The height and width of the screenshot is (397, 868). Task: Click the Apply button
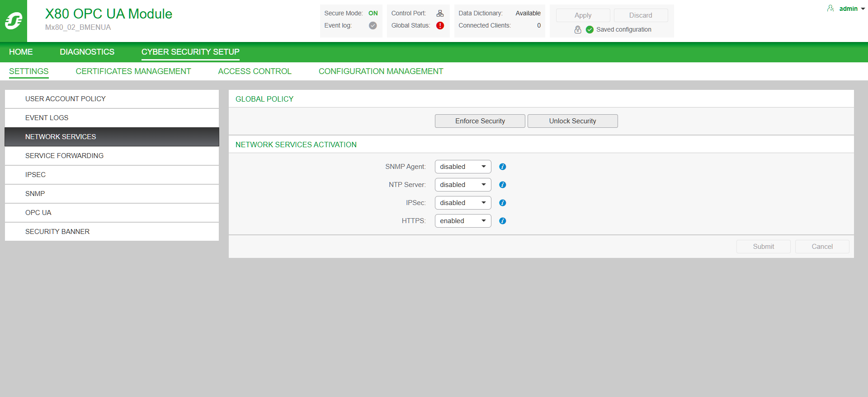click(x=583, y=15)
